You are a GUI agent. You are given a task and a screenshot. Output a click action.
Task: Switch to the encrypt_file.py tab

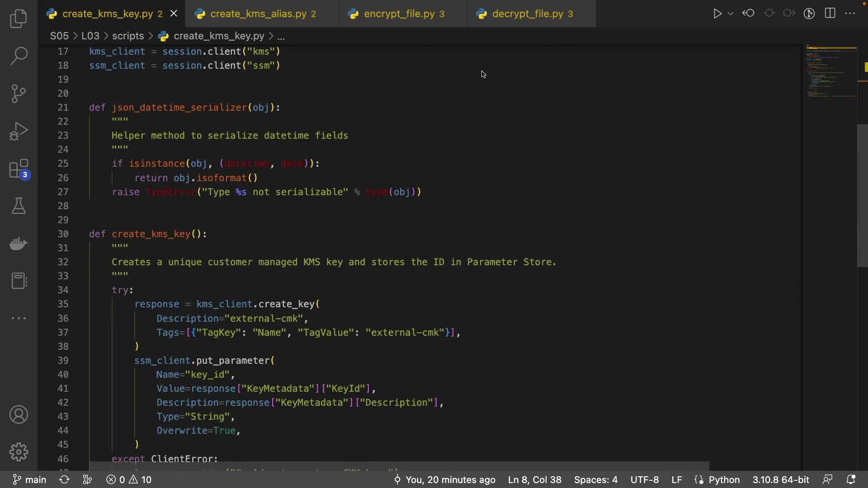click(x=399, y=14)
